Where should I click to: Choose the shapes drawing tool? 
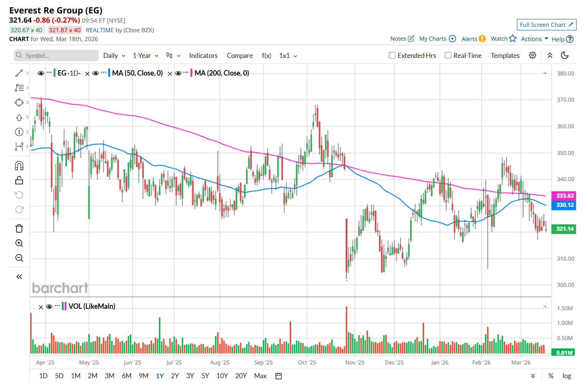(x=19, y=102)
